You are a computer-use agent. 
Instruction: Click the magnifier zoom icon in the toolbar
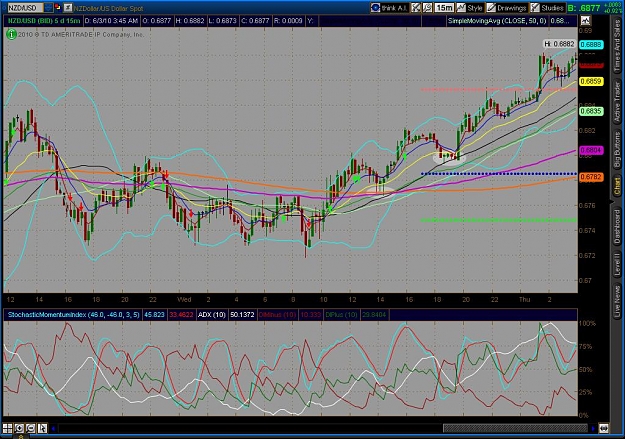[x=427, y=8]
